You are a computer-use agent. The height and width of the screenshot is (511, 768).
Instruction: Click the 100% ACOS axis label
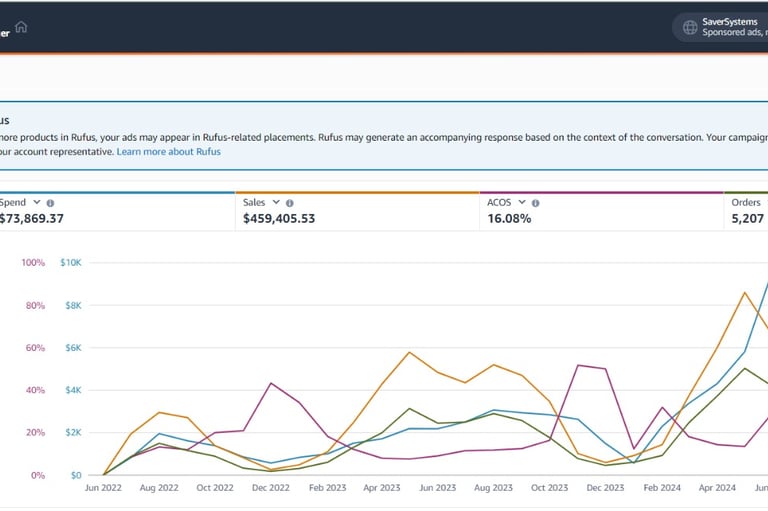pos(33,263)
